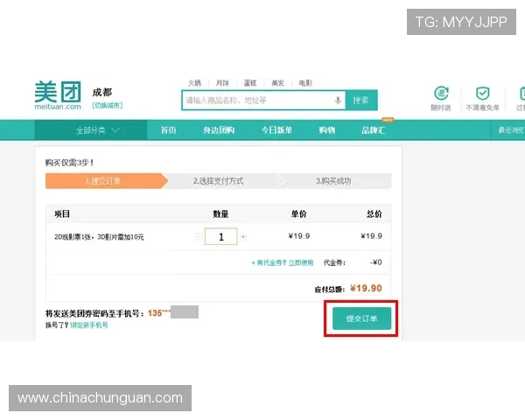
Task: Open the 购物 shopping tab
Action: click(327, 130)
